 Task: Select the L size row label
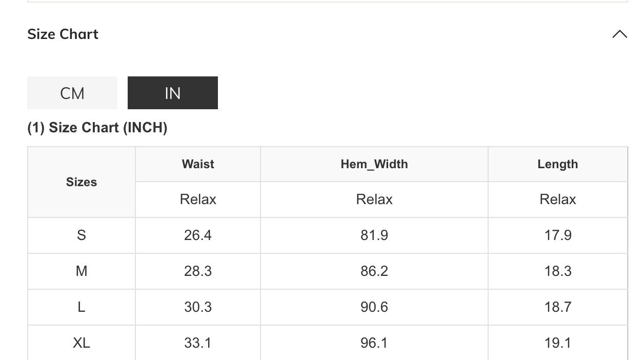82,307
